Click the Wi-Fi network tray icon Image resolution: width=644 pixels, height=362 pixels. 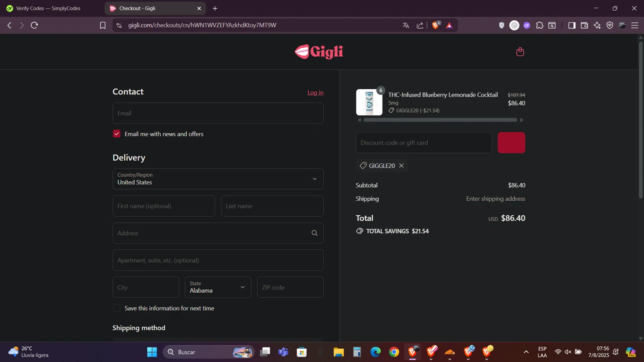coord(558,352)
